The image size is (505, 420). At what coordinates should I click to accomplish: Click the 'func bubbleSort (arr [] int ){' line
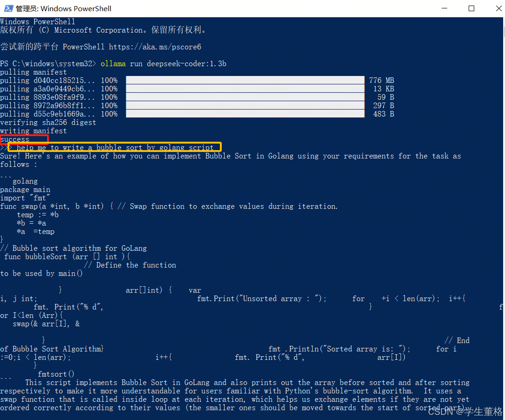coord(67,256)
